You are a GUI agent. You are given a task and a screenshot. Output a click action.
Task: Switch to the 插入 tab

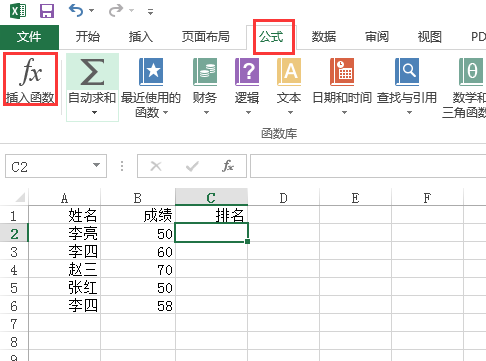(x=141, y=37)
